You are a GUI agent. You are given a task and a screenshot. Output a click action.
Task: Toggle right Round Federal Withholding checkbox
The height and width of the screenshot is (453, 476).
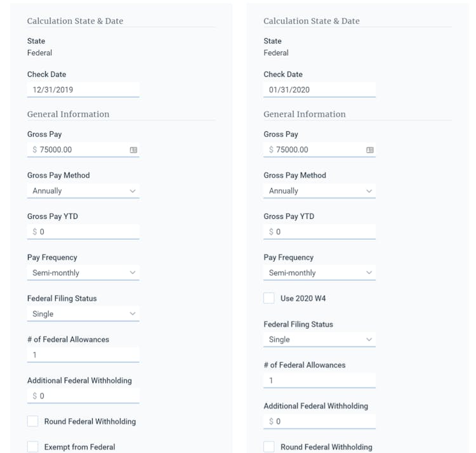[x=269, y=447]
